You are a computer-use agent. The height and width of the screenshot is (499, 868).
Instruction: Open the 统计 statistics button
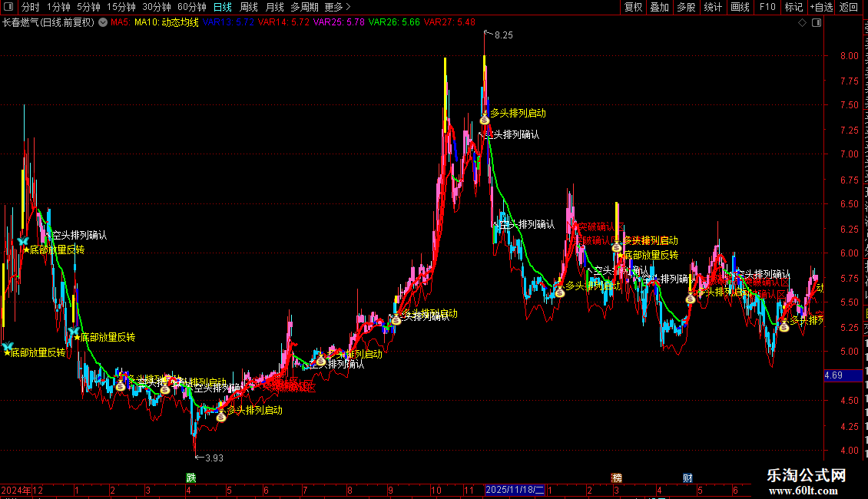click(712, 7)
